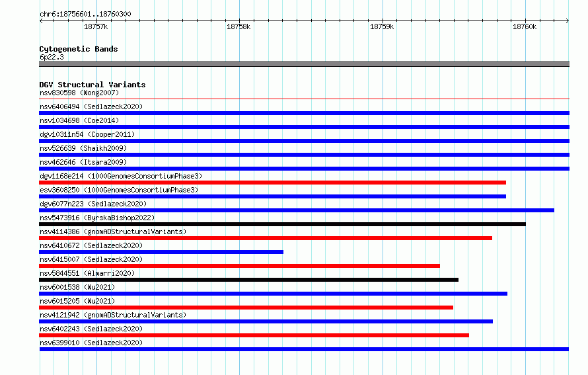
Task: Click the blue bar for nsv526639
Action: point(304,155)
